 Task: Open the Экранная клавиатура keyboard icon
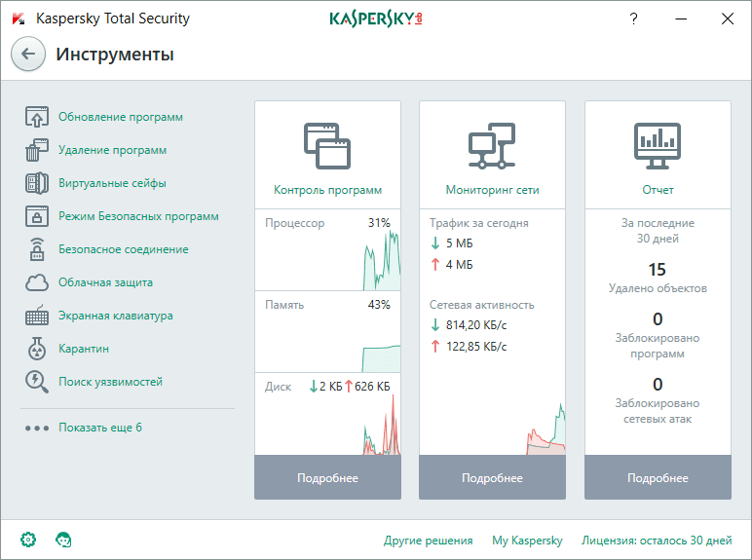pos(37,316)
